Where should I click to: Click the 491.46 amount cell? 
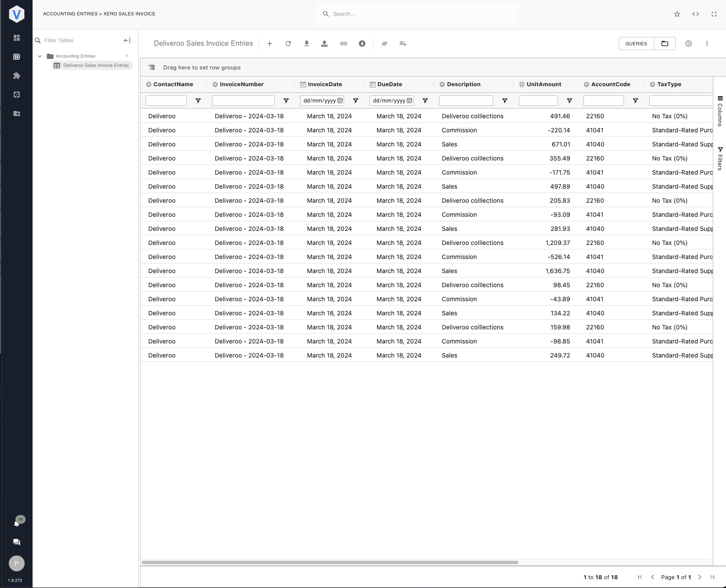click(546, 116)
